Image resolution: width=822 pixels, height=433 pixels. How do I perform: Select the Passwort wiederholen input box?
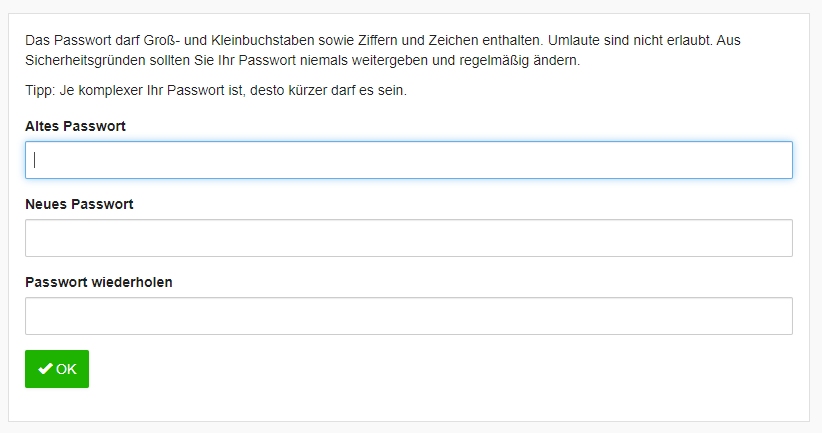pos(408,316)
